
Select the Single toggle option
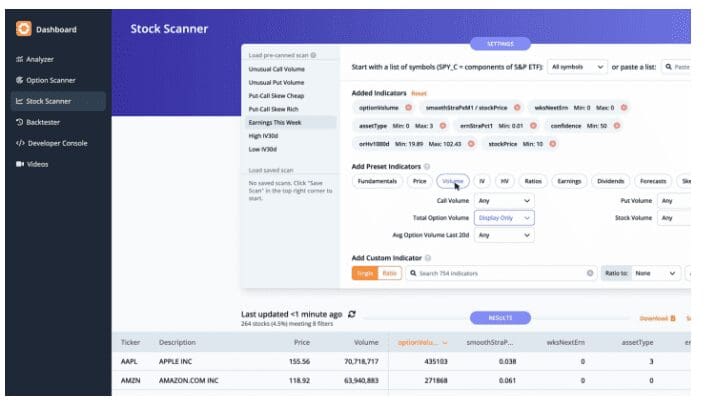coord(363,272)
